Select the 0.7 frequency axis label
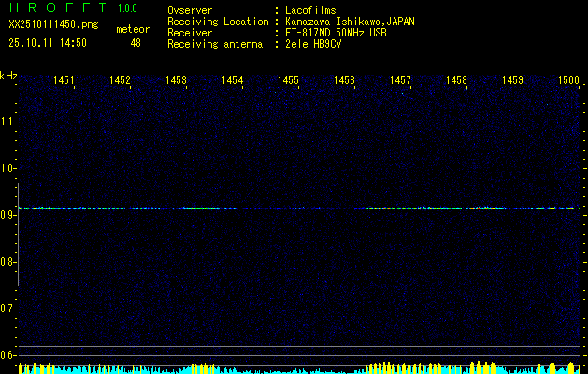Image resolution: width=588 pixels, height=374 pixels. click(x=8, y=309)
